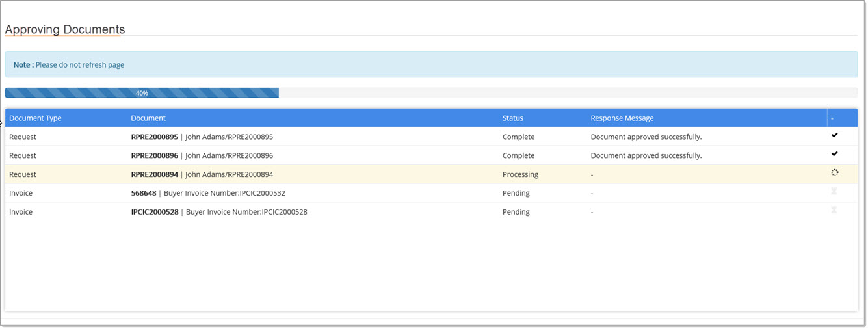Viewport: 868px width, 329px height.
Task: Click the dash column header at far right
Action: click(832, 118)
